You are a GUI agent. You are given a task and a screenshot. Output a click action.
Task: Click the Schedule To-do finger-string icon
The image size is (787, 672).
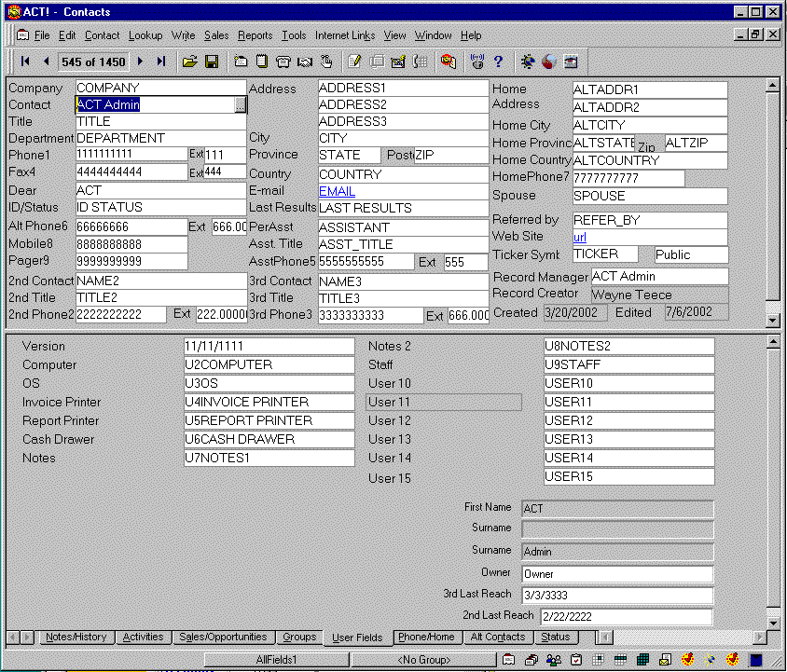(326, 62)
